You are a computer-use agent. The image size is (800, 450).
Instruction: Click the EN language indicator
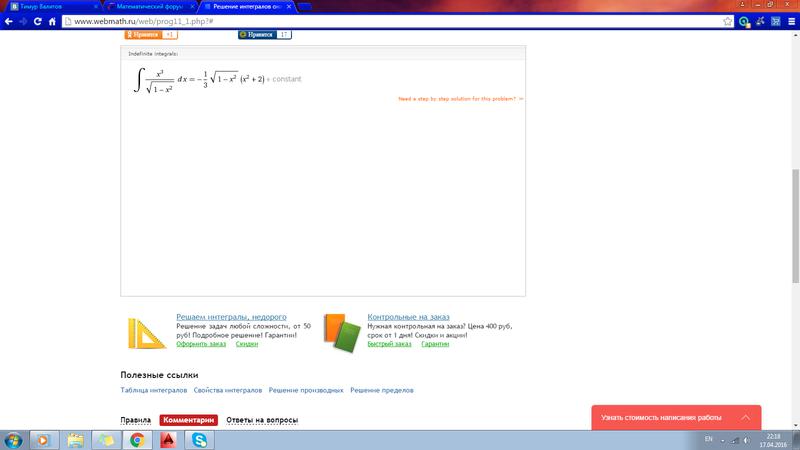[708, 439]
